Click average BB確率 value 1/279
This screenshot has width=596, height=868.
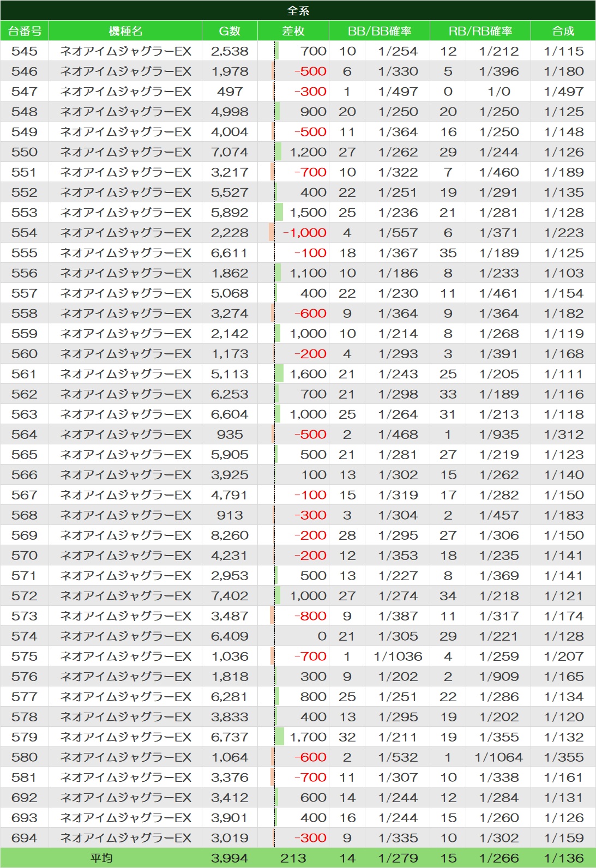[398, 858]
